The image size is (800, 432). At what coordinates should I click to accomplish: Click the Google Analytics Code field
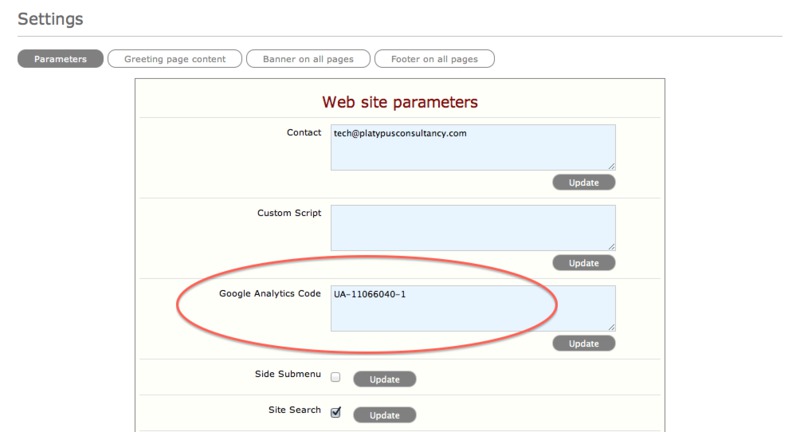(x=472, y=307)
